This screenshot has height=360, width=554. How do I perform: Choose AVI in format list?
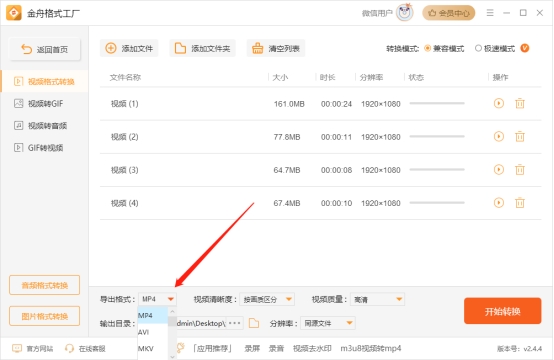(x=153, y=332)
